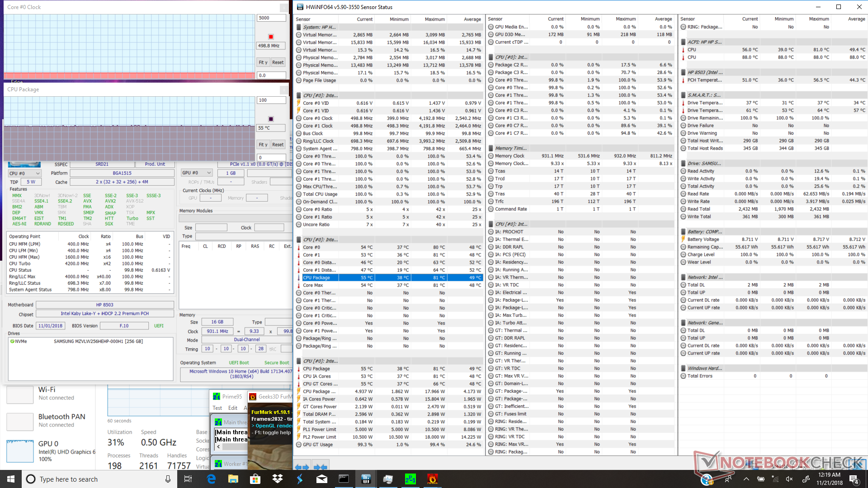Click Reset in Core #0 Clock graph

278,62
